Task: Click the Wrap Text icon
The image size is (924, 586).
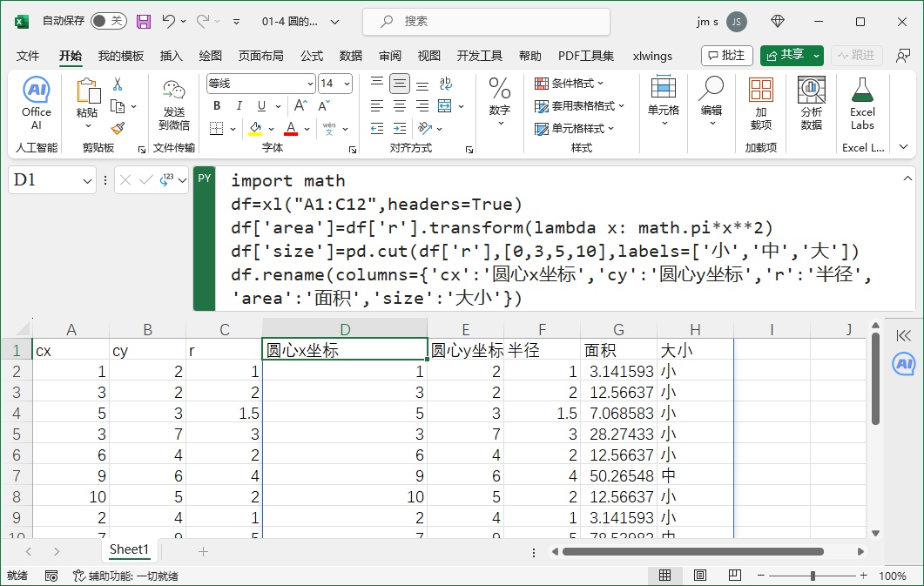Action: coord(446,84)
